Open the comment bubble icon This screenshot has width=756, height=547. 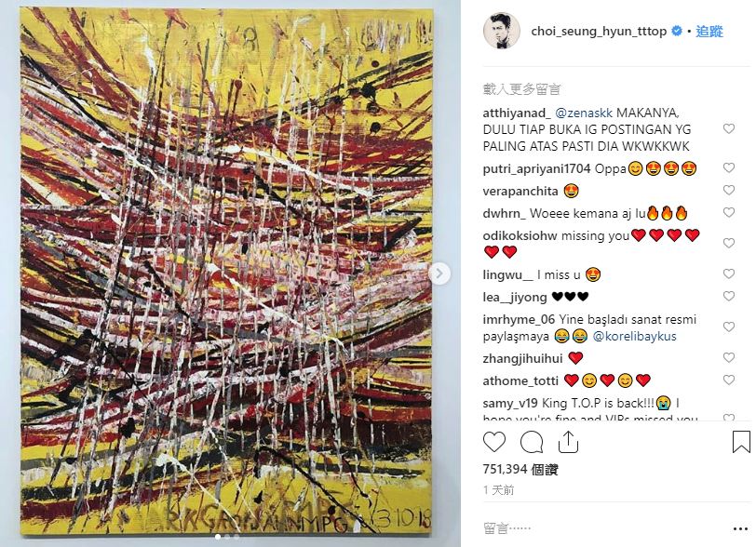click(x=532, y=442)
